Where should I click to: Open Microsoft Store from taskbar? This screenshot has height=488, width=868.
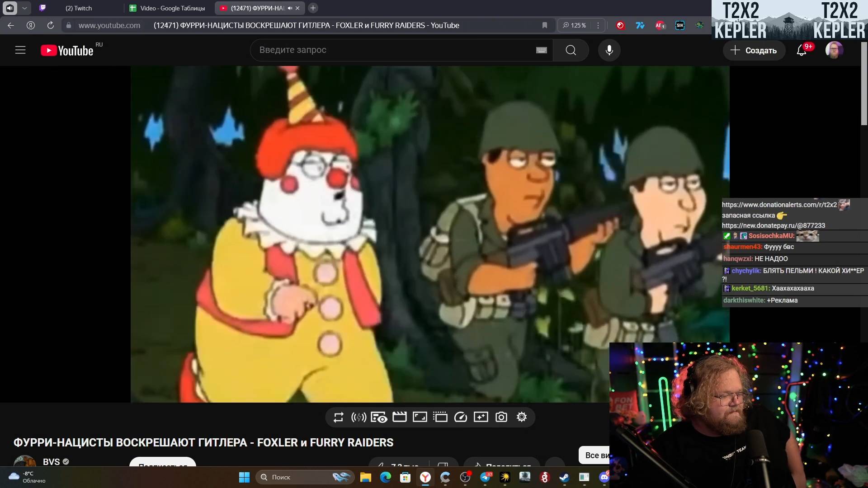[405, 477]
